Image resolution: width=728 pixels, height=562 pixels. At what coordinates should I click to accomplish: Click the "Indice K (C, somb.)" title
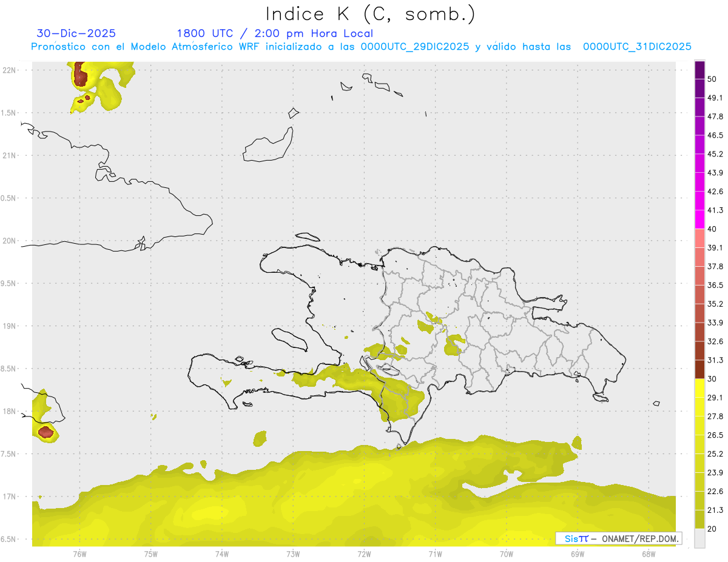coord(370,13)
